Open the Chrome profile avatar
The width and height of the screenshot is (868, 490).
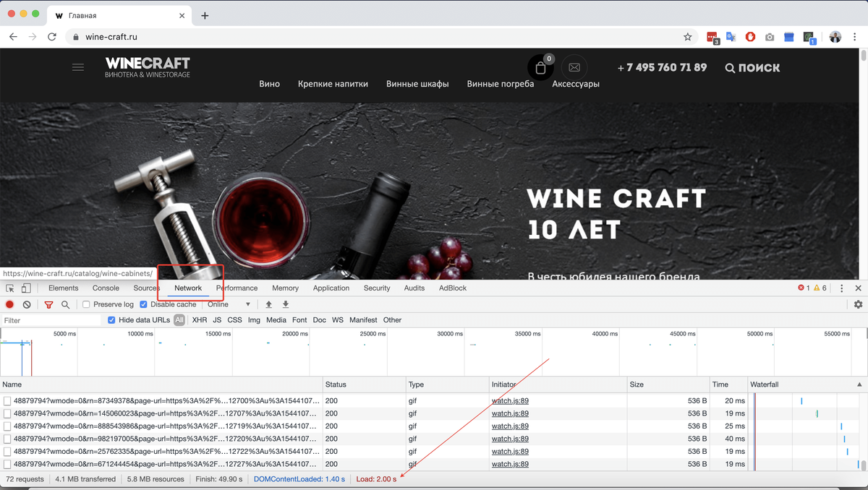835,37
